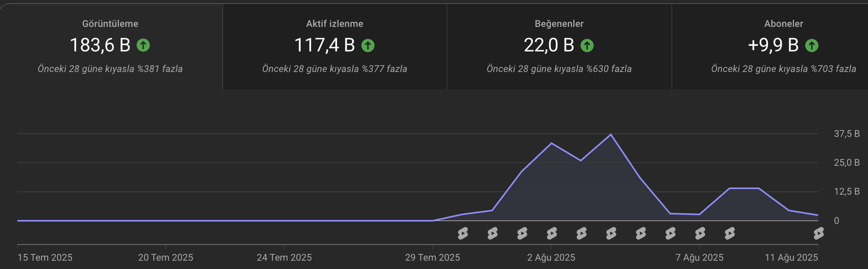Show the Aboneler tab chart

[783, 24]
